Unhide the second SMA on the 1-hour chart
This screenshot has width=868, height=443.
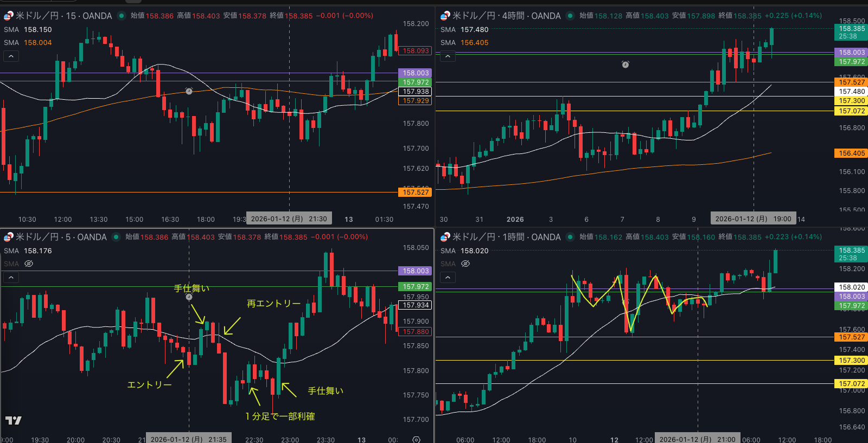tap(465, 264)
